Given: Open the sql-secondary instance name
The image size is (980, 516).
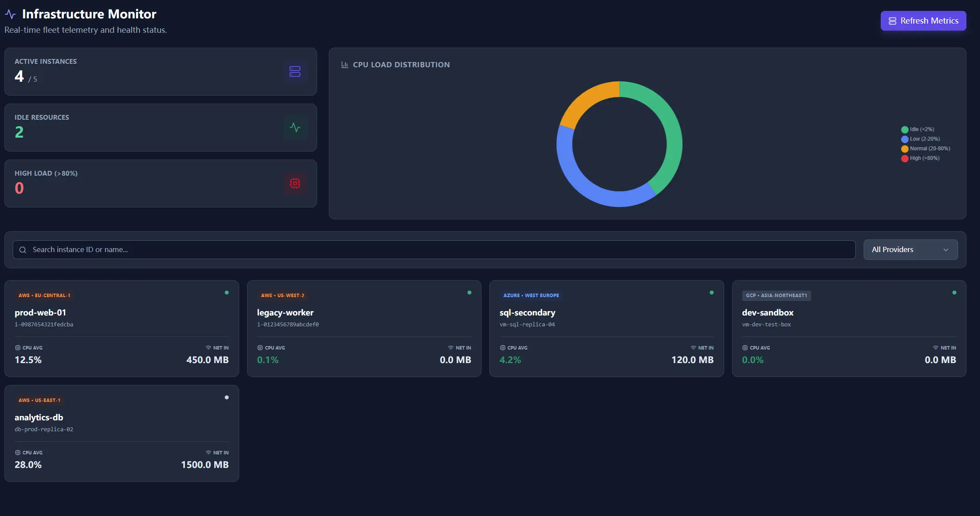Looking at the screenshot, I should tap(527, 312).
